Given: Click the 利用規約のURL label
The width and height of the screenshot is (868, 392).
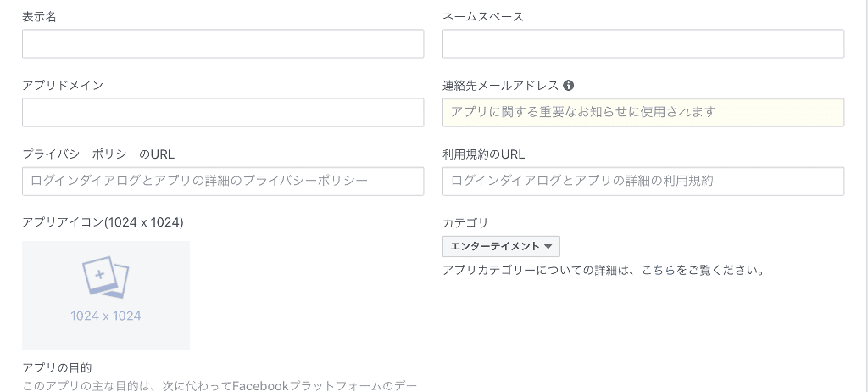Looking at the screenshot, I should 483,154.
